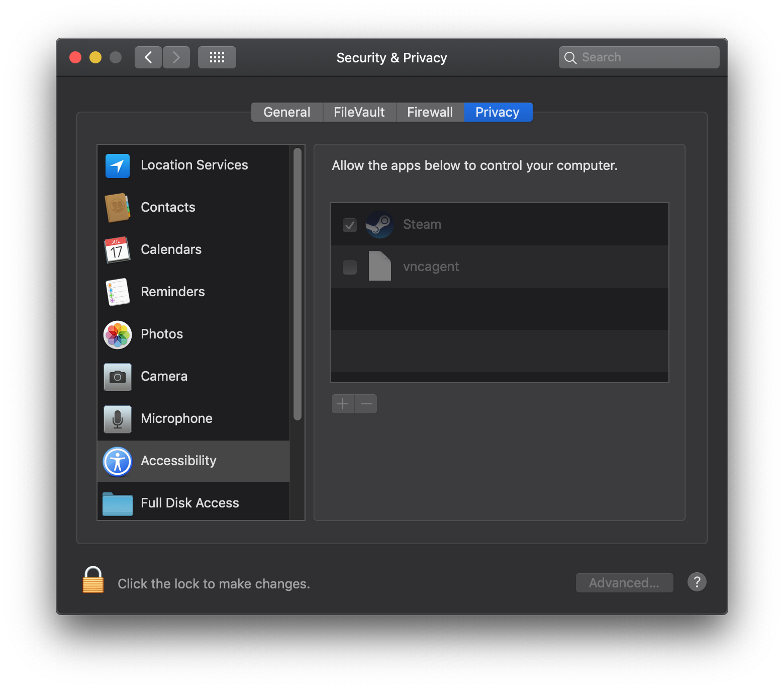Select the Reminders list icon
Screen dimensions: 784x689
click(118, 292)
